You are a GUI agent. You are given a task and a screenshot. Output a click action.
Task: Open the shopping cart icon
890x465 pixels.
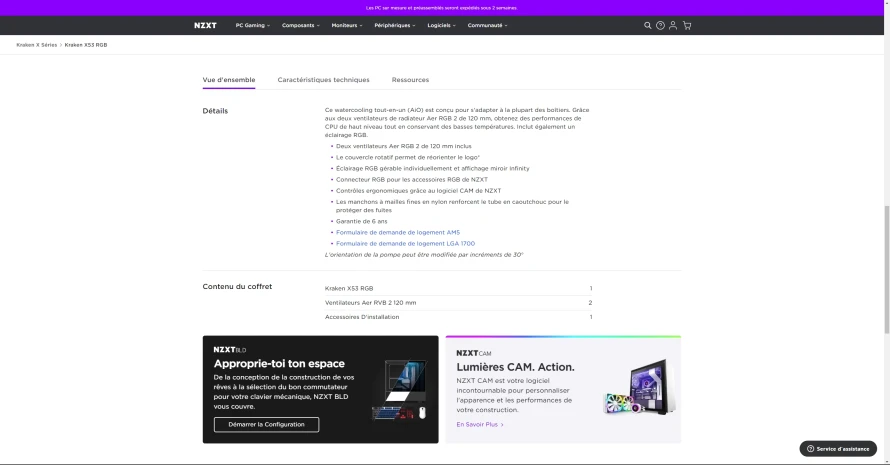(687, 26)
